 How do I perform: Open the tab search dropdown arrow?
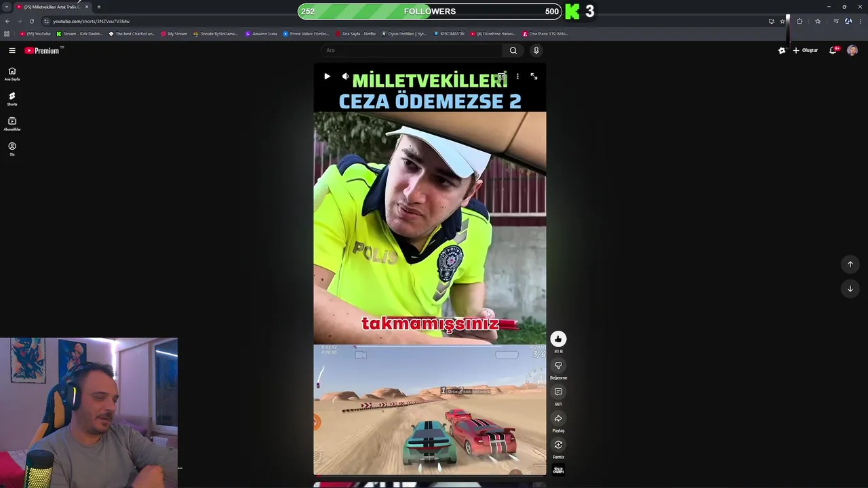[x=7, y=7]
